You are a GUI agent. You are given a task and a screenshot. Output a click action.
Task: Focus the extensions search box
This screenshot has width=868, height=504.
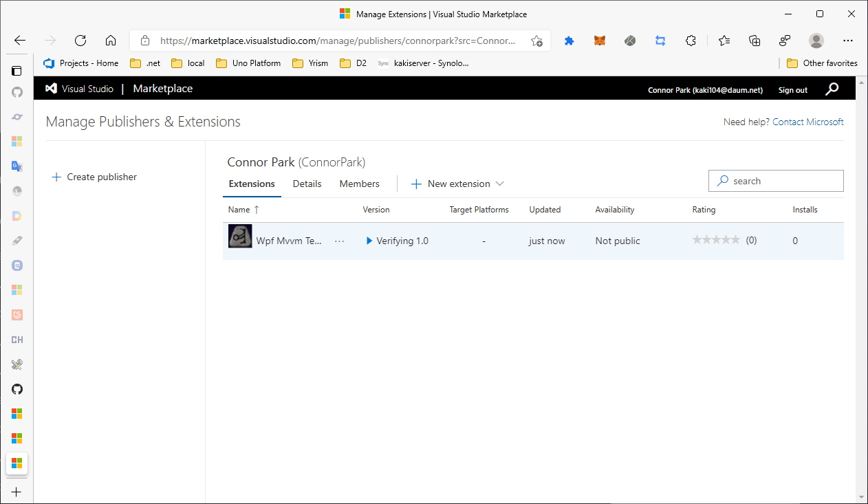tap(776, 181)
